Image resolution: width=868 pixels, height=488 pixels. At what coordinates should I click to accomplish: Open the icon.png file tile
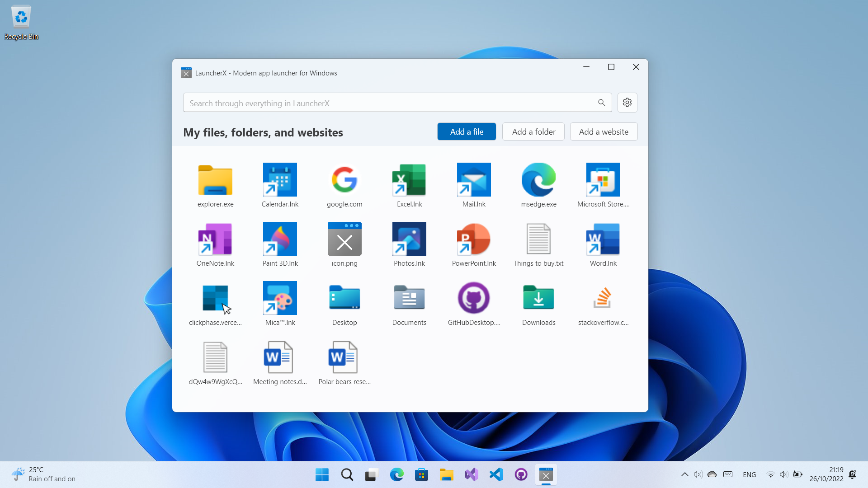(x=344, y=245)
